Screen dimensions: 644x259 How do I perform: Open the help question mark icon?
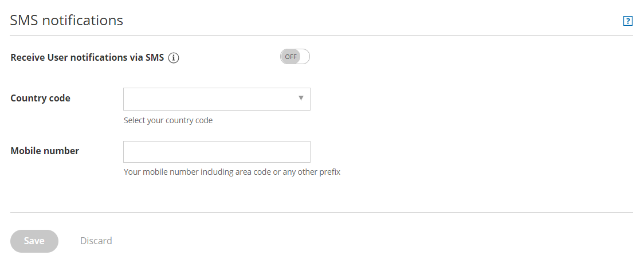click(x=627, y=21)
